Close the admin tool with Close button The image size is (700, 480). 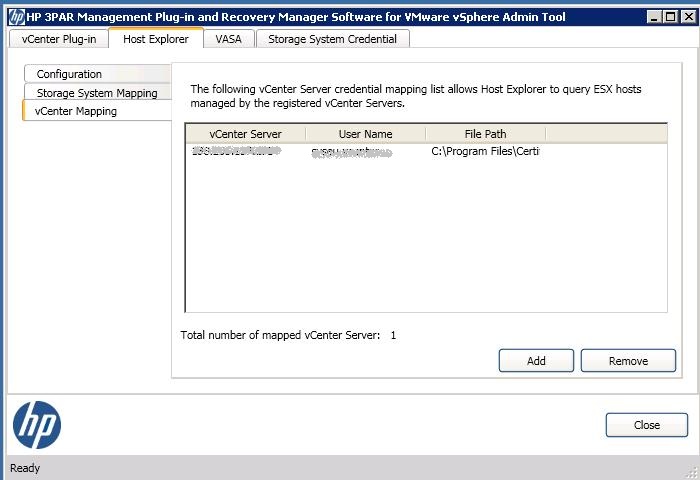click(x=646, y=425)
